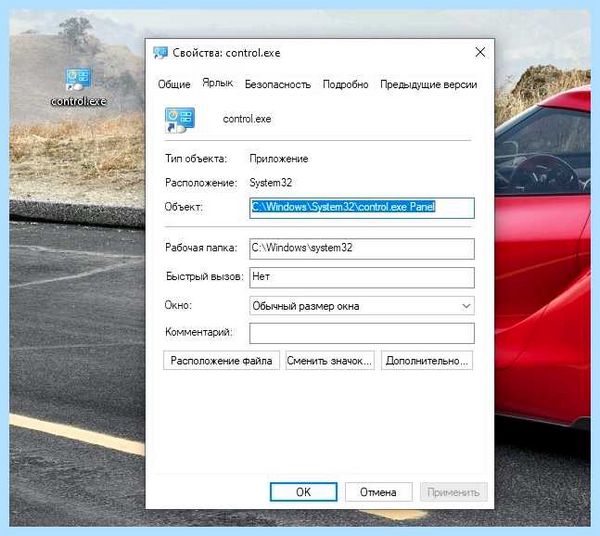Screen dimensions: 600x536
Task: Click the Рабочая папка: label
Action: click(x=201, y=248)
